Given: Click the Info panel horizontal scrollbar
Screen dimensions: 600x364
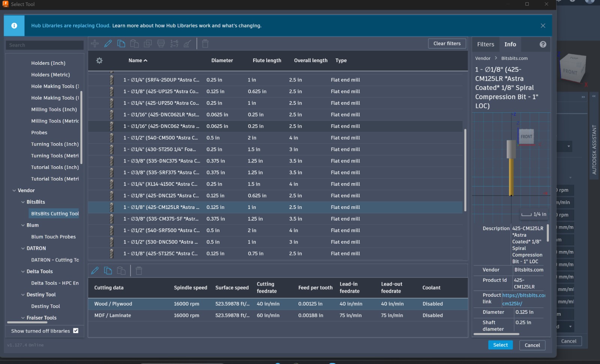Looking at the screenshot, I should pos(496,334).
